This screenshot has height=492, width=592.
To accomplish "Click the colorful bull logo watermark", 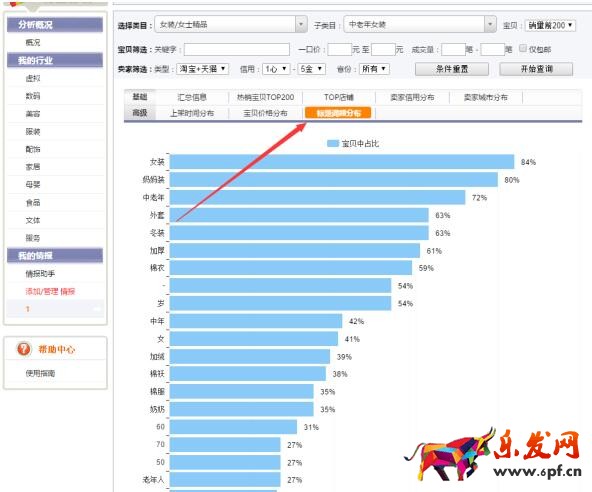I will (x=449, y=455).
